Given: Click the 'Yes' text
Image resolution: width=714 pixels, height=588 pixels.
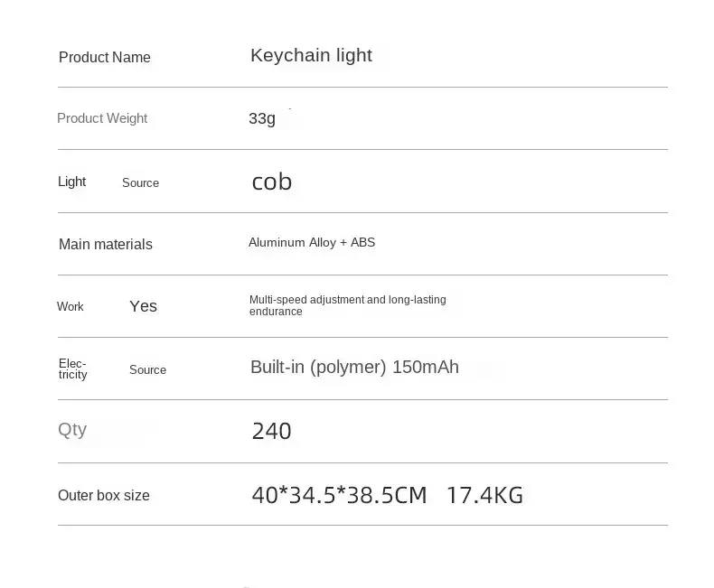Looking at the screenshot, I should [x=143, y=306].
